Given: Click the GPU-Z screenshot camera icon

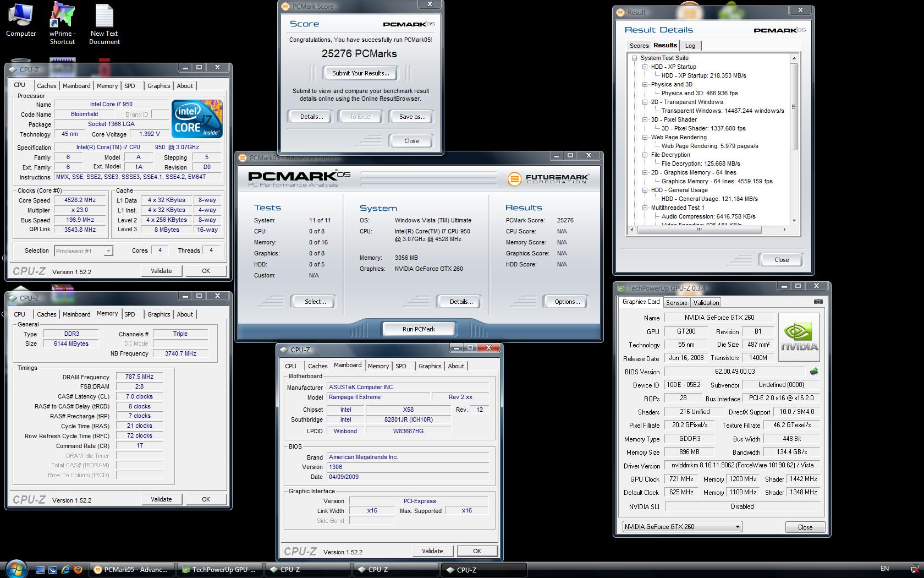Looking at the screenshot, I should pos(818,302).
